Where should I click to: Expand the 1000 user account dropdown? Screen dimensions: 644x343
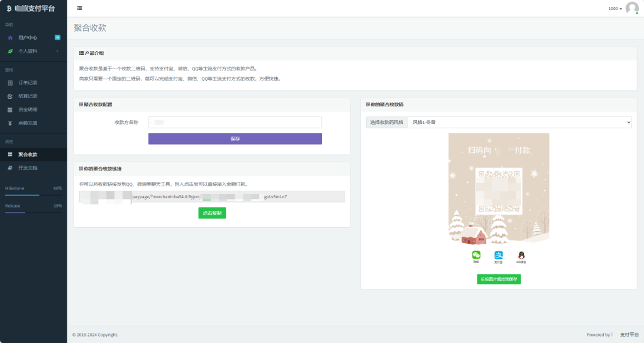coord(615,9)
